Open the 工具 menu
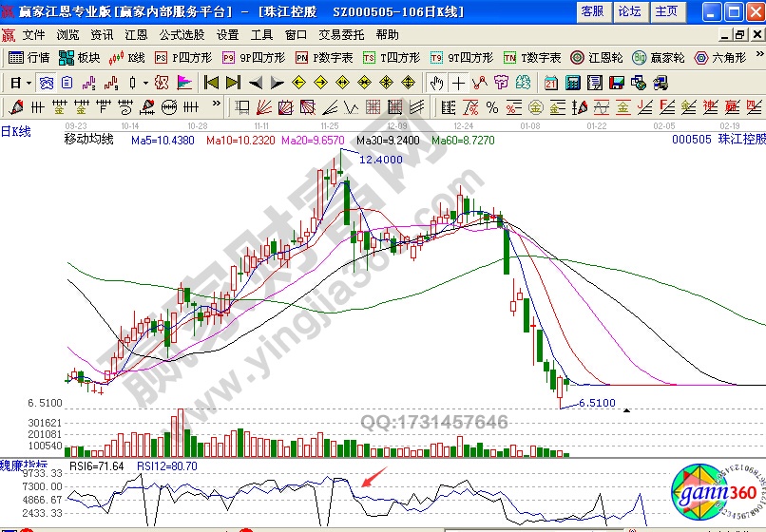This screenshot has height=532, width=766. click(262, 35)
